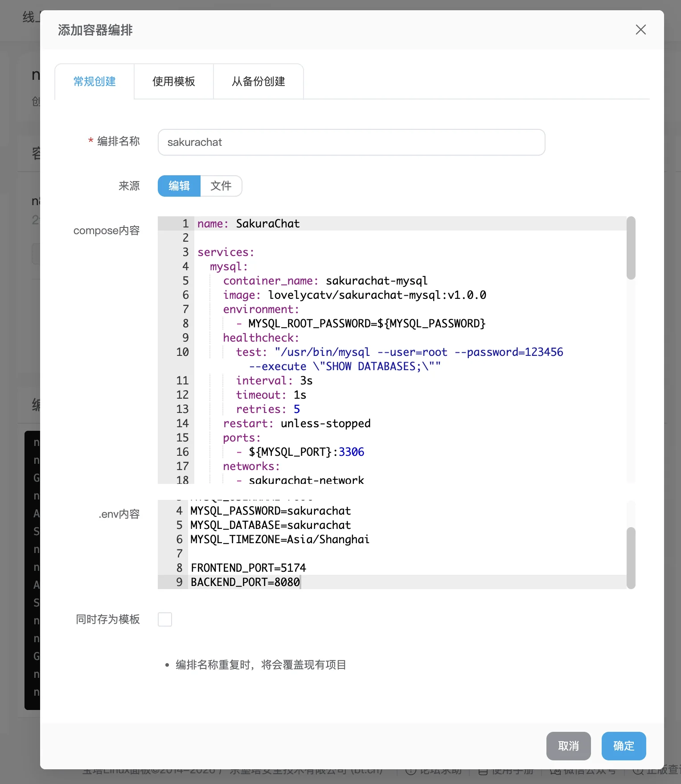
Task: Choose 文件 as the source
Action: click(221, 186)
